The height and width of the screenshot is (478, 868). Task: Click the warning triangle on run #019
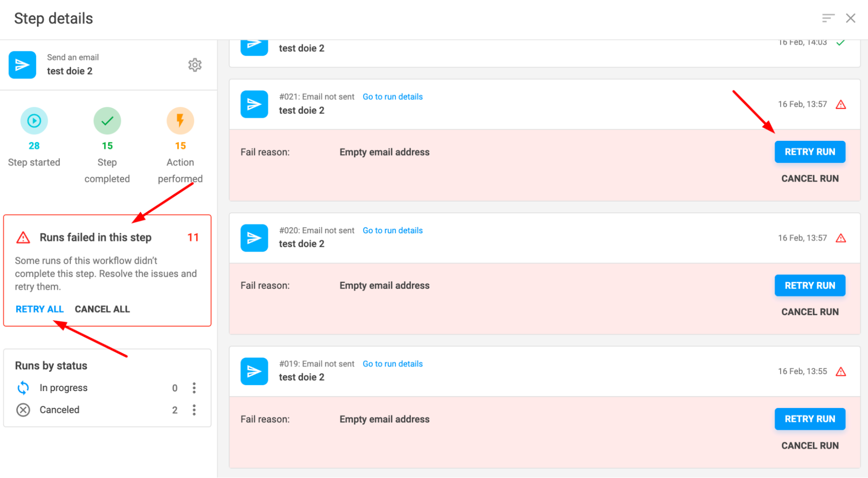click(841, 372)
